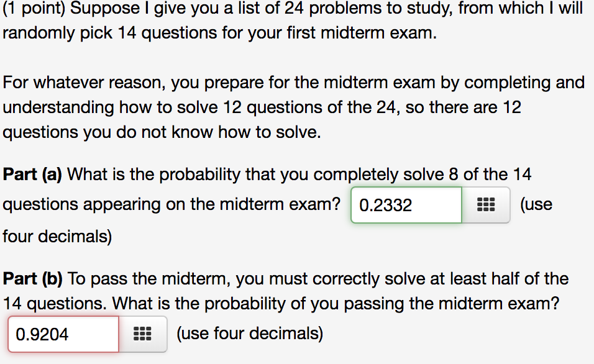Click the bold Part (b) label

[32, 279]
